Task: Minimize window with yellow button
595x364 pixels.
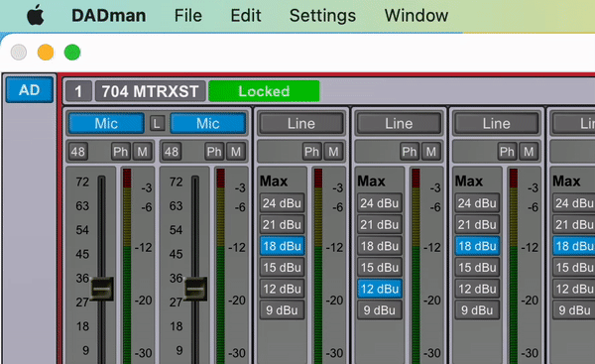Action: coord(46,53)
